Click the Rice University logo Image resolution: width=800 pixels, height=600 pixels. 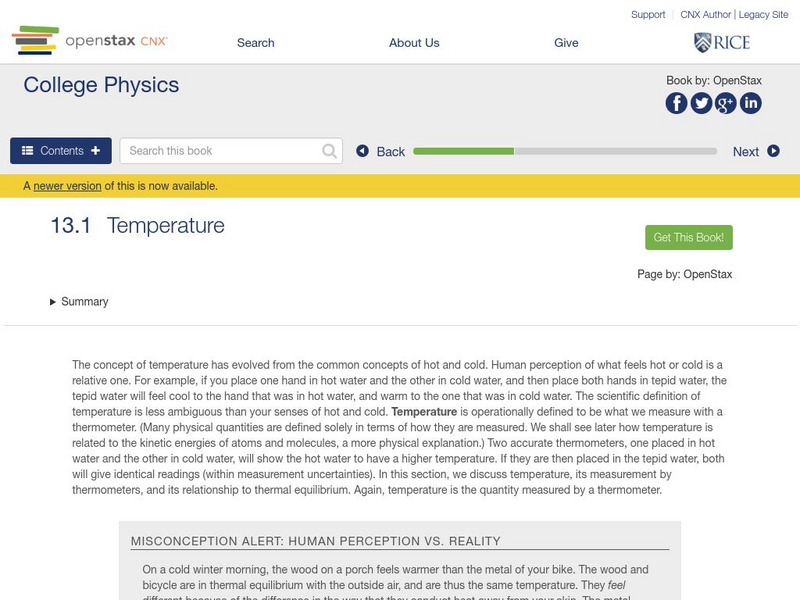pyautogui.click(x=721, y=42)
